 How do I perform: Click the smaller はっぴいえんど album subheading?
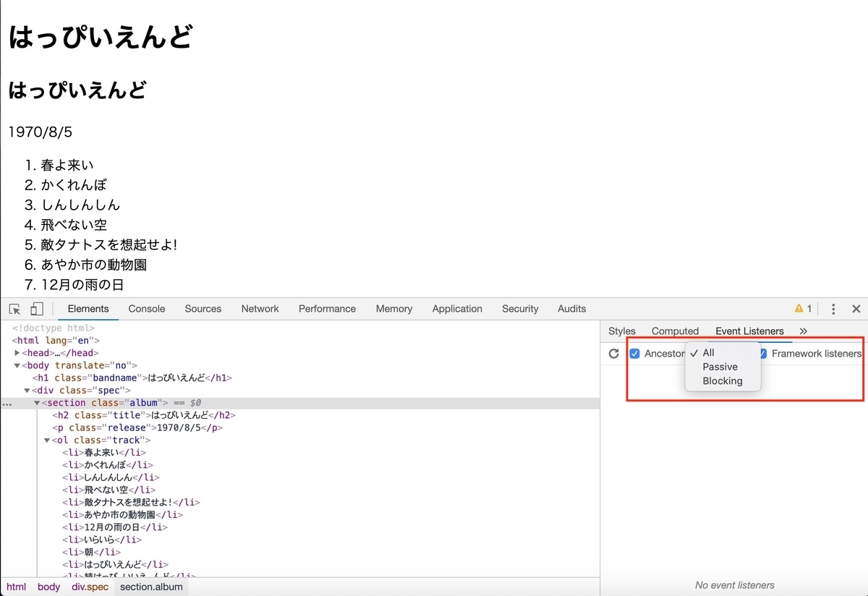click(x=77, y=90)
